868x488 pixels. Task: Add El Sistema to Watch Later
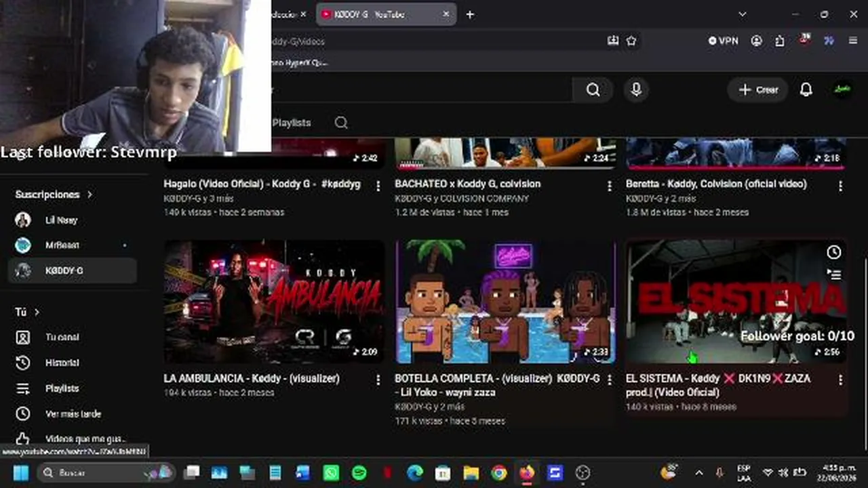tap(833, 253)
